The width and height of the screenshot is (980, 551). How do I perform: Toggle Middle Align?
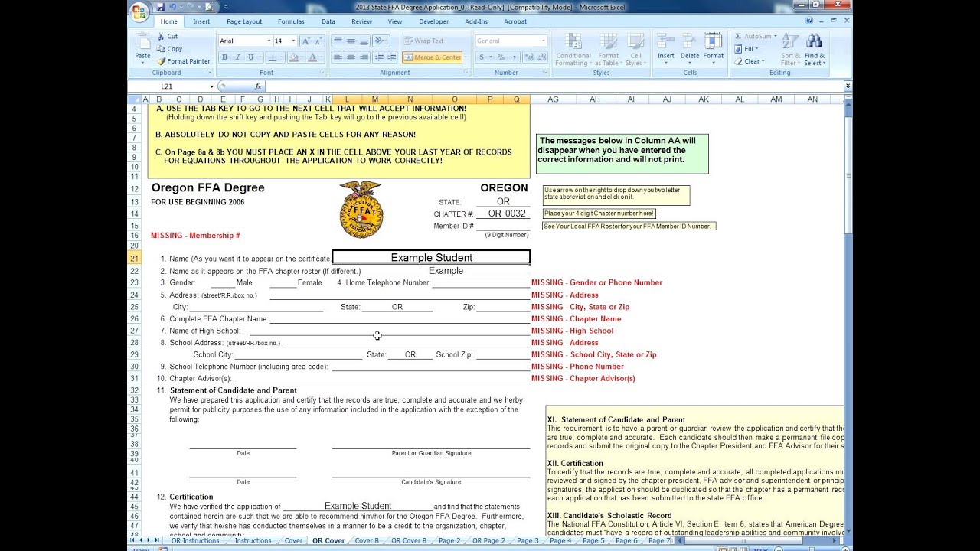[351, 41]
